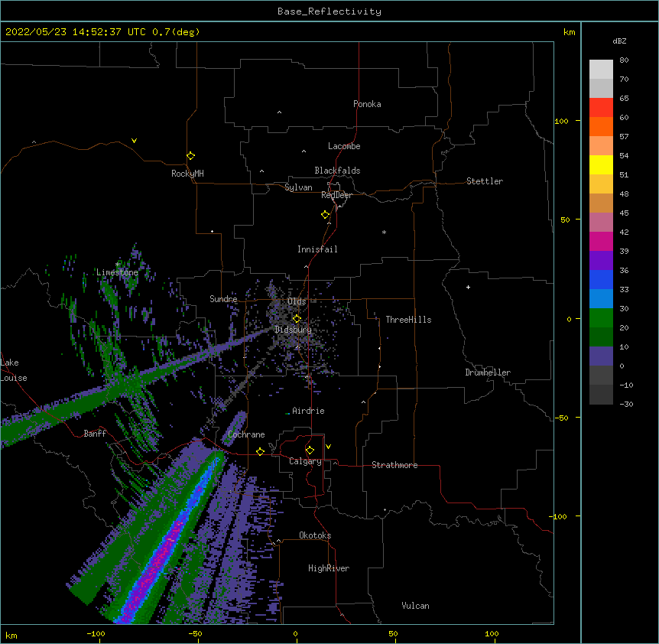Screen dimensions: 659x644
Task: Select the slate purple 10 dBZ swatch
Action: click(x=601, y=356)
